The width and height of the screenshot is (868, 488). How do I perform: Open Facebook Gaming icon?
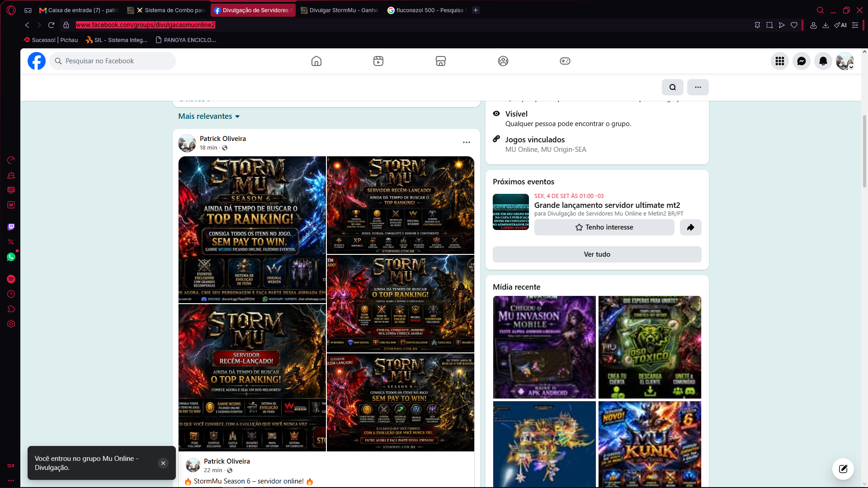[x=565, y=61]
